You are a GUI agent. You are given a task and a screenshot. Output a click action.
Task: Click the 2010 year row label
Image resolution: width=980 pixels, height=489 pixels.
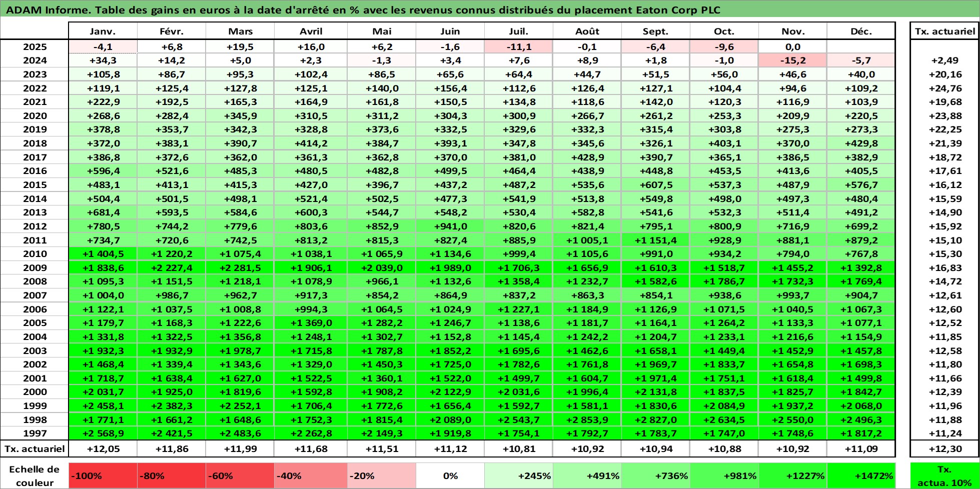[35, 254]
